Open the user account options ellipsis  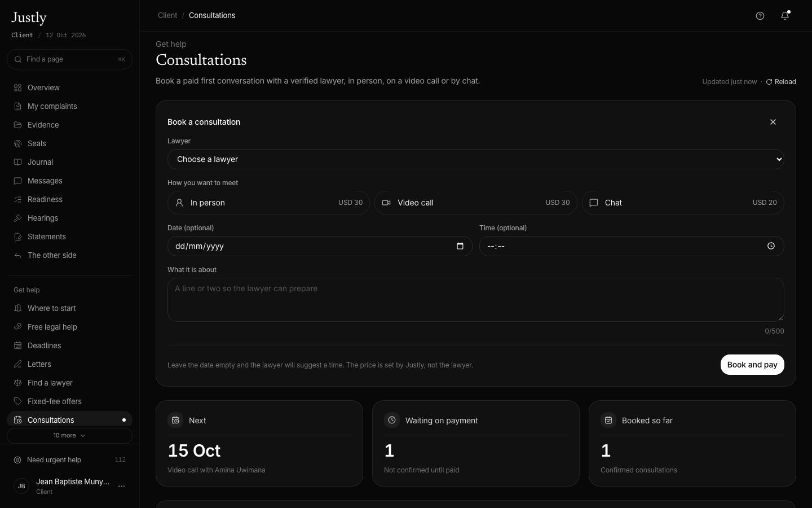pos(121,486)
